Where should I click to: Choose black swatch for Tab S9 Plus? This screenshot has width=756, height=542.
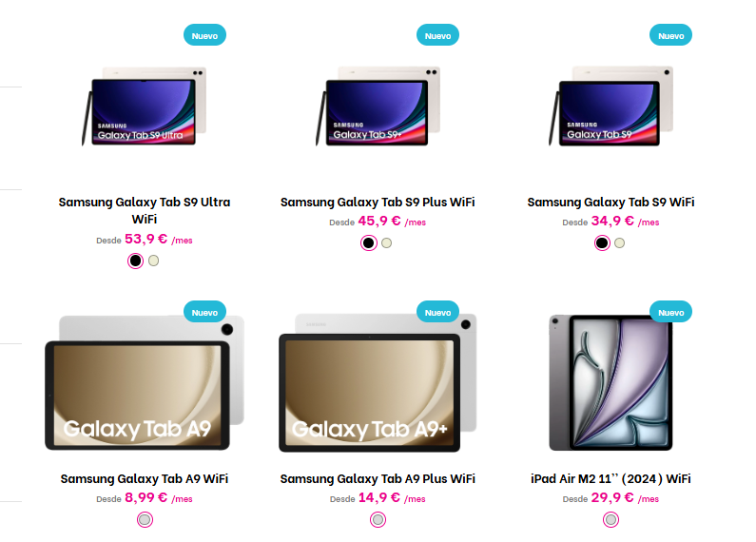369,243
